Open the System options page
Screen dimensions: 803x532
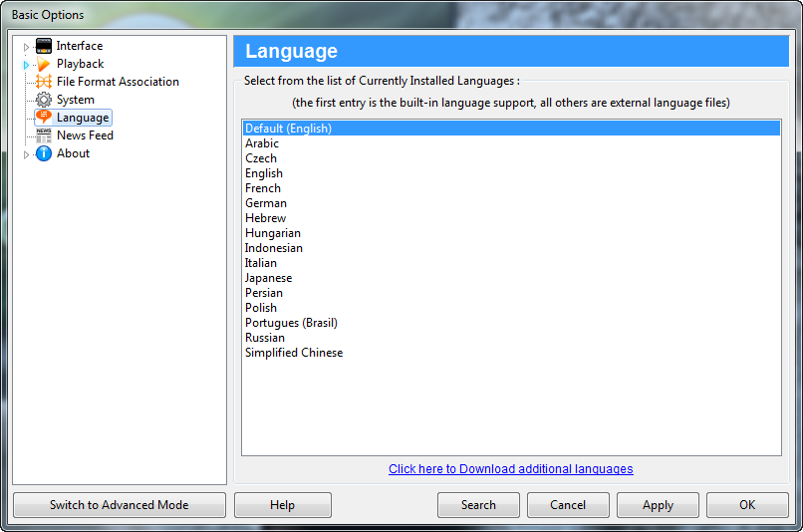76,100
